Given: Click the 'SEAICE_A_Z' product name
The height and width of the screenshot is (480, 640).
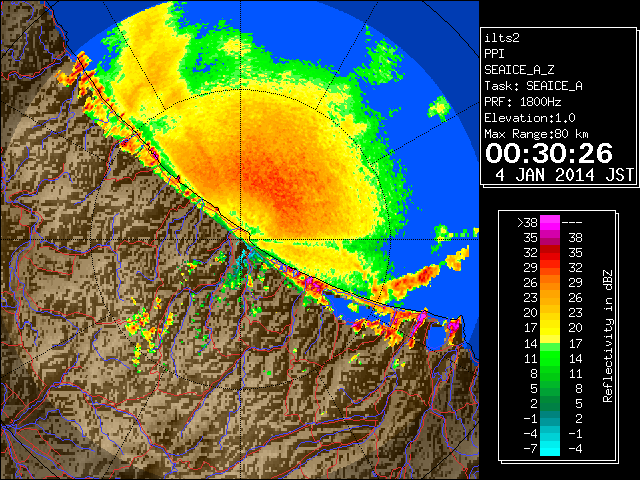Looking at the screenshot, I should [x=519, y=70].
